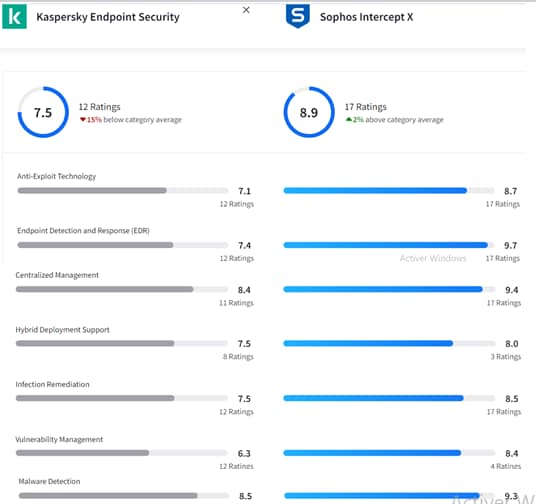The width and height of the screenshot is (536, 504).
Task: Click the '17 Ratings' text near 8.9 score
Action: pos(365,107)
